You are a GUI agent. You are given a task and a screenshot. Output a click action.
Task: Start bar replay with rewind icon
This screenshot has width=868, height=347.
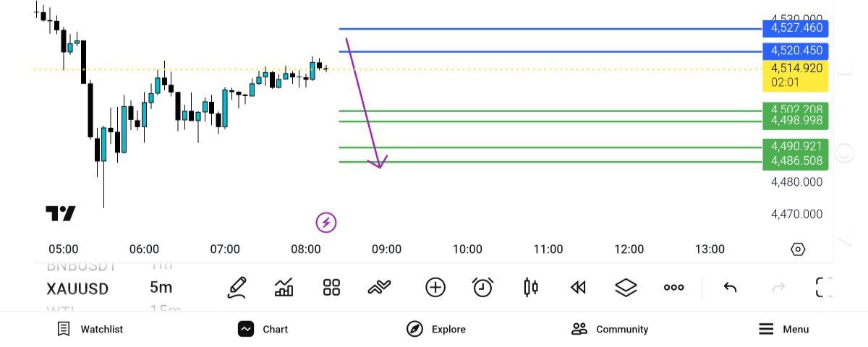pyautogui.click(x=578, y=288)
